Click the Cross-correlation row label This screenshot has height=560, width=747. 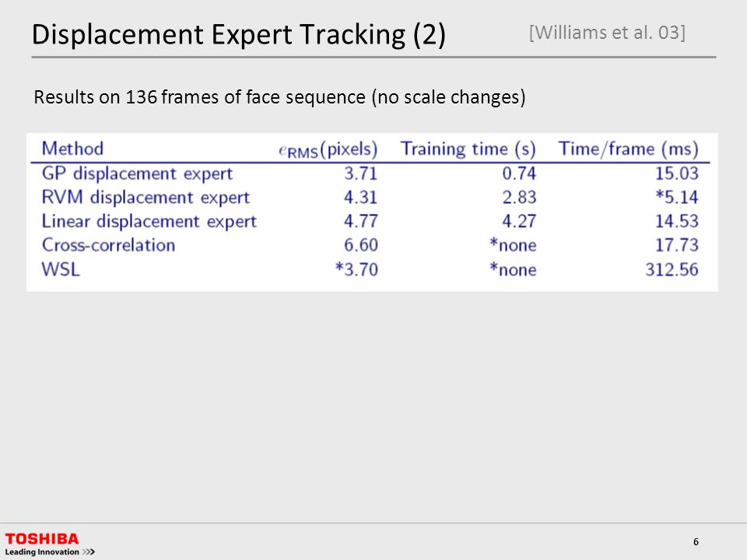109,245
